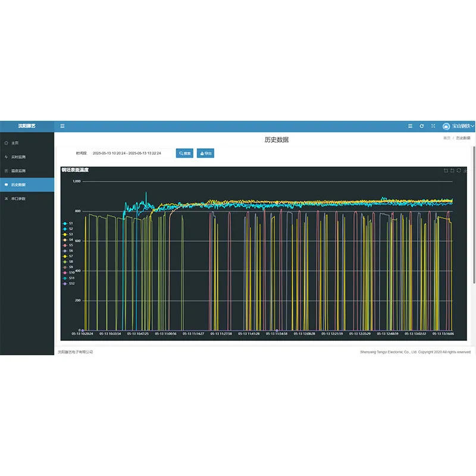The width and height of the screenshot is (476, 476).
Task: Toggle the S1 series in the legend
Action: 68,223
